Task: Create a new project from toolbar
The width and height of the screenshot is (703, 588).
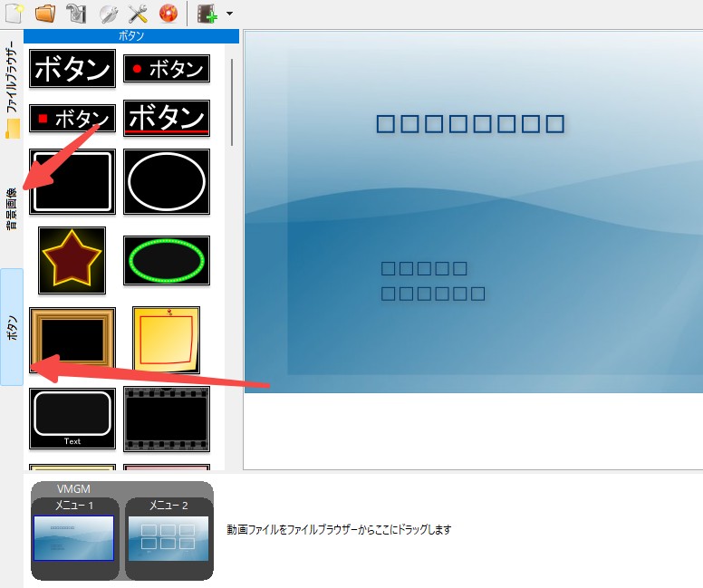Action: [x=14, y=13]
